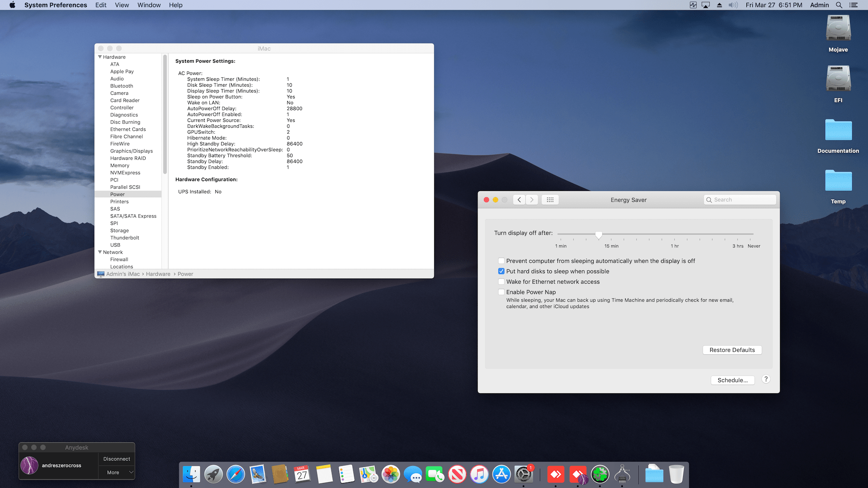
Task: Uncheck Put hard disks to sleep
Action: (501, 271)
